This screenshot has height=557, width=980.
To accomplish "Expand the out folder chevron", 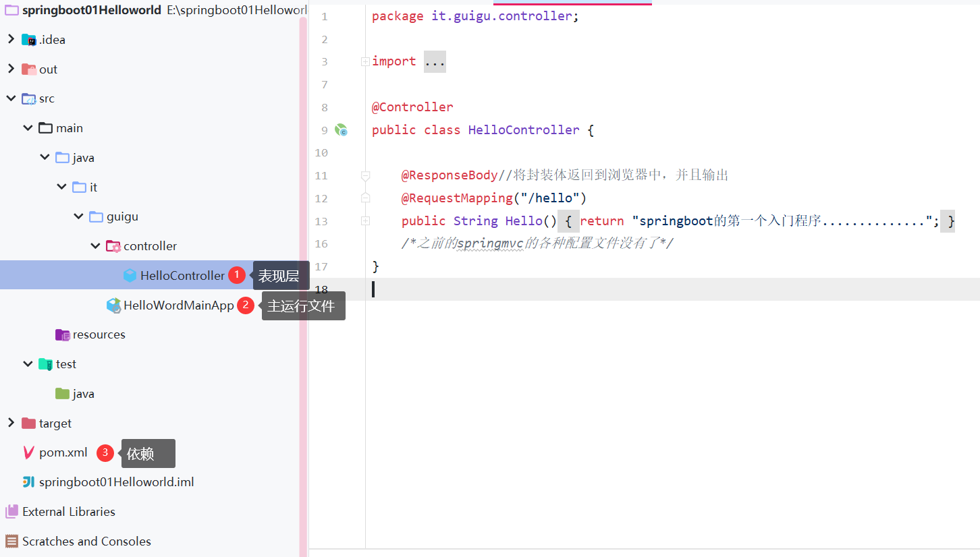I will click(x=11, y=69).
